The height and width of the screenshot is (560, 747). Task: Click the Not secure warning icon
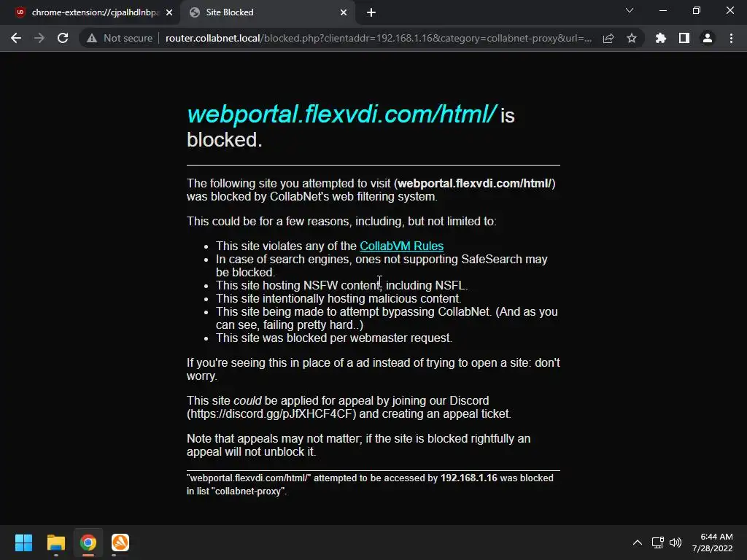(92, 38)
